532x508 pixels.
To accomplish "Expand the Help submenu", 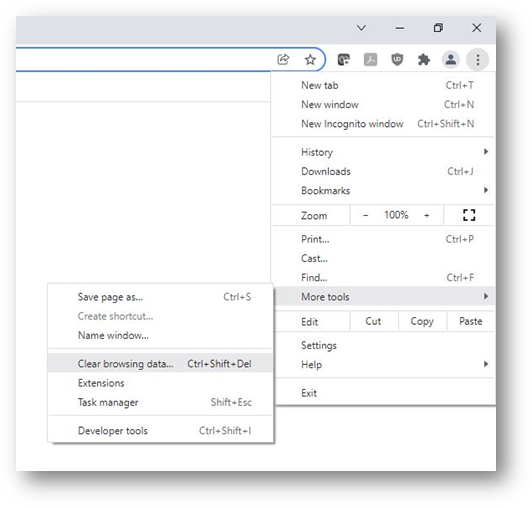I will [x=383, y=364].
